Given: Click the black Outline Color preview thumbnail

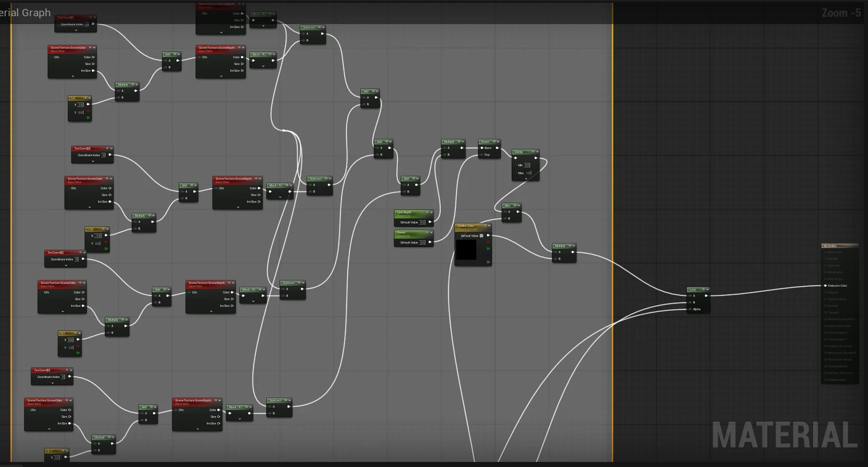Looking at the screenshot, I should pyautogui.click(x=466, y=250).
